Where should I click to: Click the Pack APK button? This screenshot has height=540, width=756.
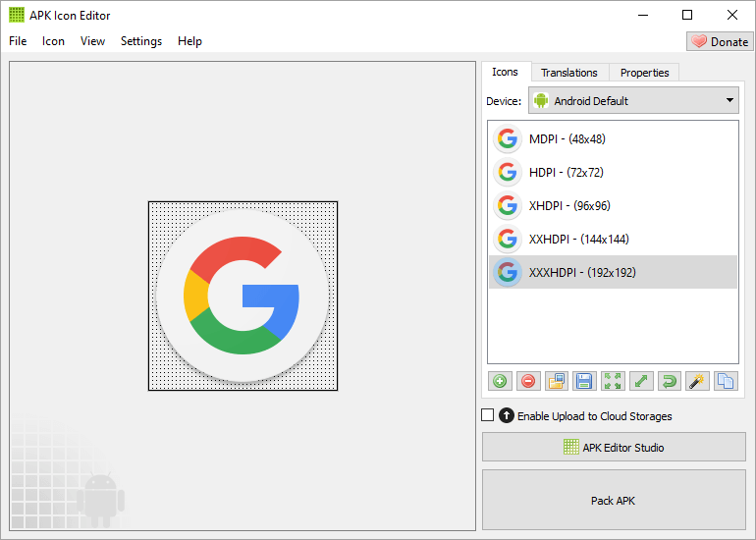(614, 501)
